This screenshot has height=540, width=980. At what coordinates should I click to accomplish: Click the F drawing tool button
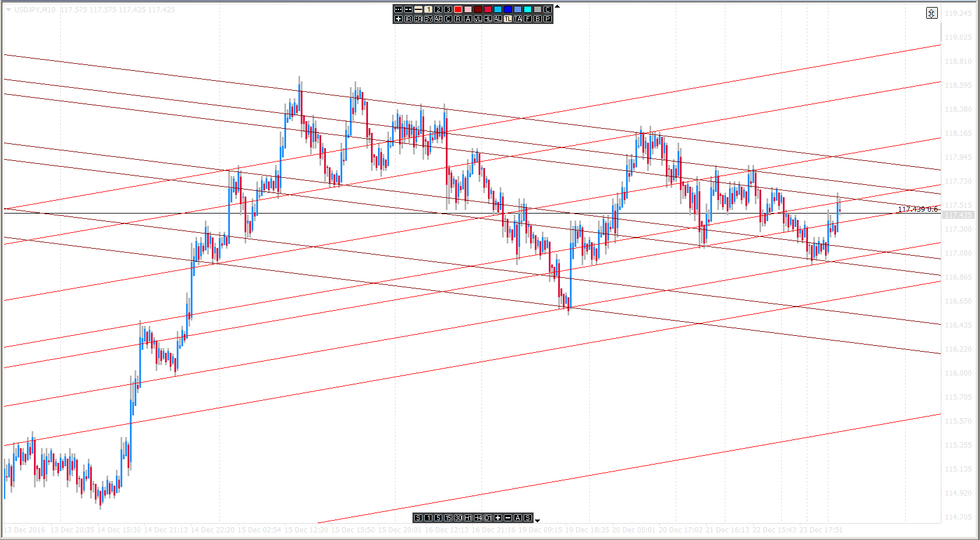[x=528, y=19]
